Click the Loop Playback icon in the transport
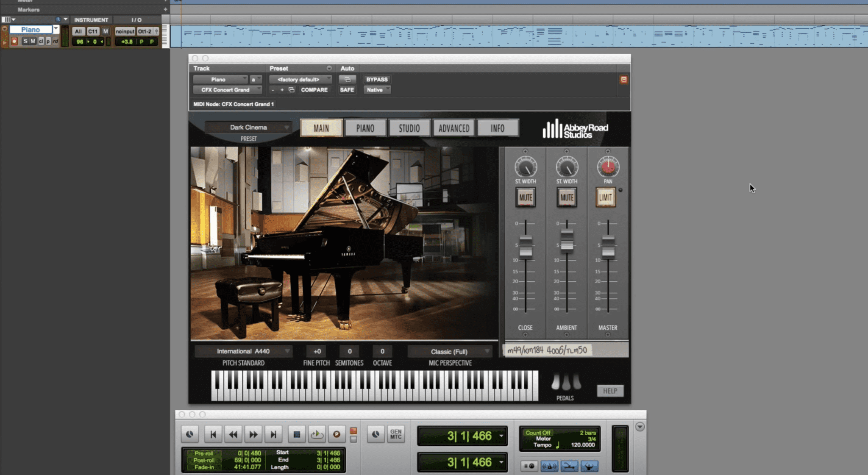 [317, 434]
